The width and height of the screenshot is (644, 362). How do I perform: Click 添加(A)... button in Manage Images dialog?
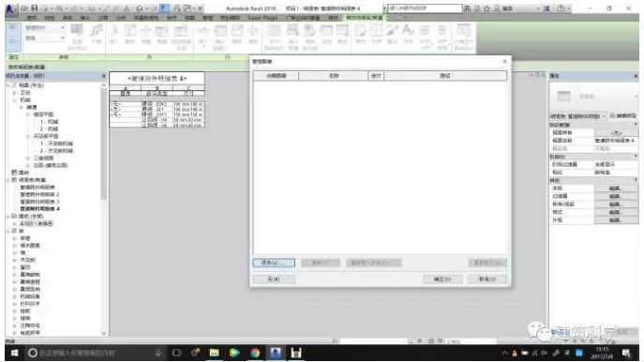[x=274, y=263]
